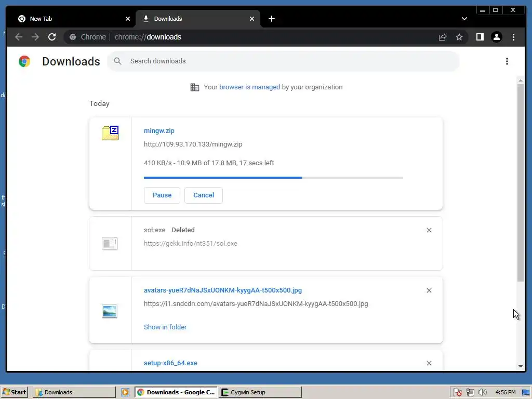Click the 4:56 PM clock
This screenshot has height=399, width=532.
tap(505, 393)
